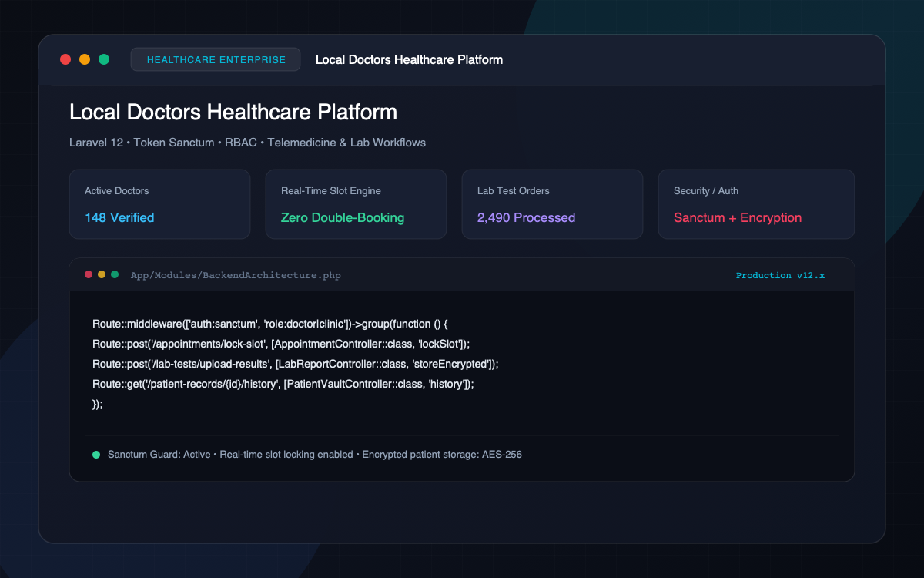Click the App/Modules/BackendArchitecture.php file name
The image size is (924, 578).
click(236, 274)
